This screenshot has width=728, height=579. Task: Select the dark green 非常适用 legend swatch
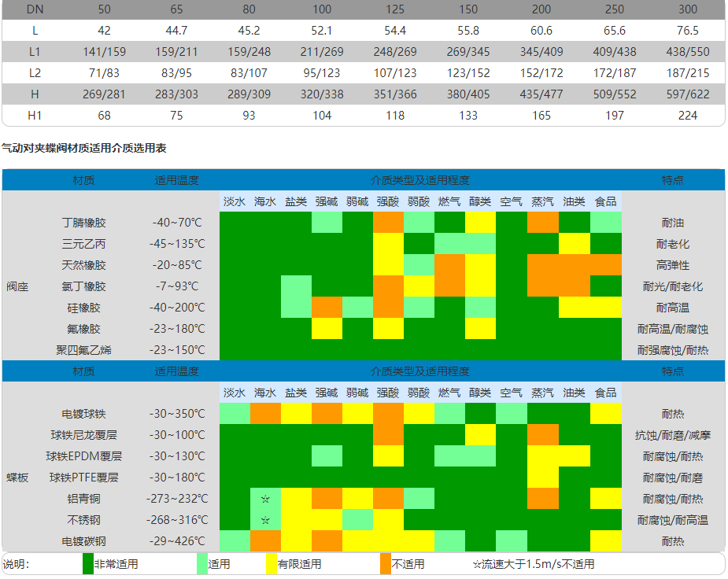(x=87, y=564)
